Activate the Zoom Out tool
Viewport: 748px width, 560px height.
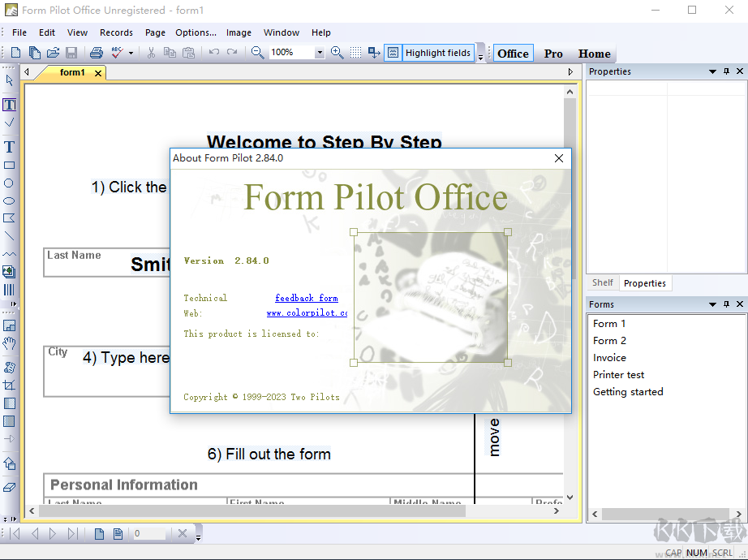[x=256, y=50]
